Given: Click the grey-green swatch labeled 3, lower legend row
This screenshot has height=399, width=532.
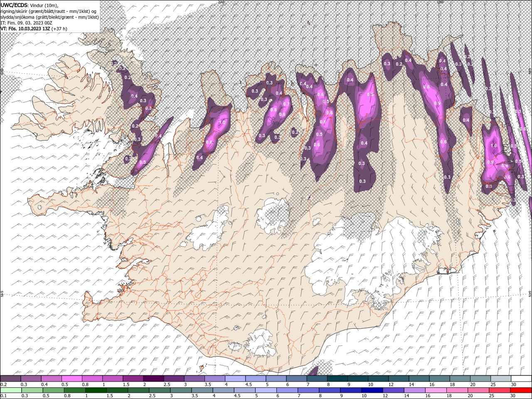Looking at the screenshot, I should (181, 390).
